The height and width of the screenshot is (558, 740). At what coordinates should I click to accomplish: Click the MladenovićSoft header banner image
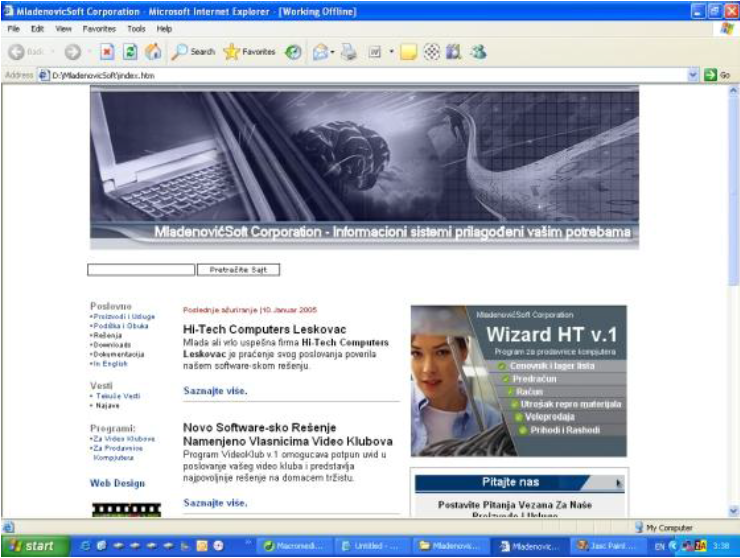(x=364, y=168)
